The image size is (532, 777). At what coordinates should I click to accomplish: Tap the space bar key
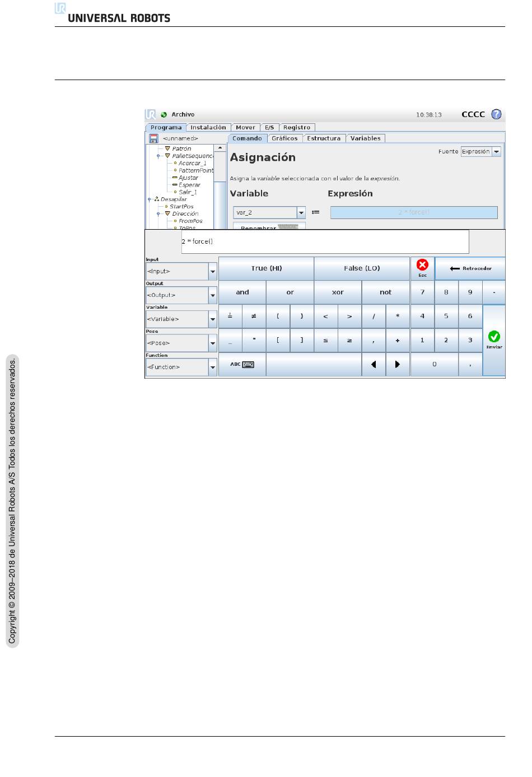pyautogui.click(x=314, y=364)
